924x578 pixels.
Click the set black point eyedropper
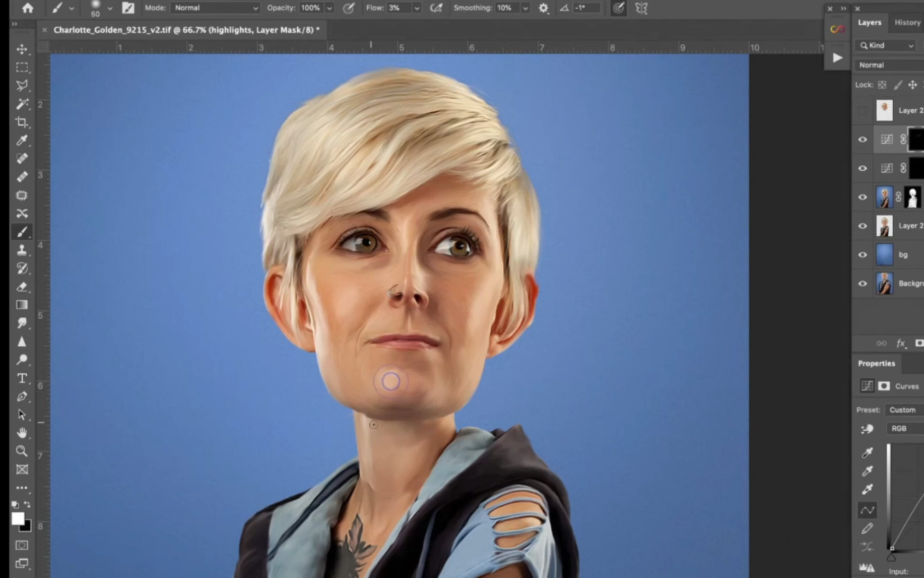point(867,452)
